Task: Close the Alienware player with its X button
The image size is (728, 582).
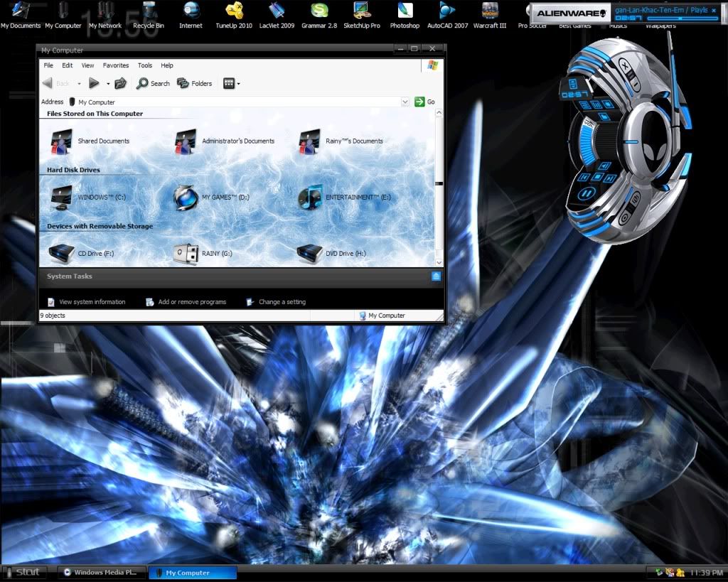Action: click(626, 68)
